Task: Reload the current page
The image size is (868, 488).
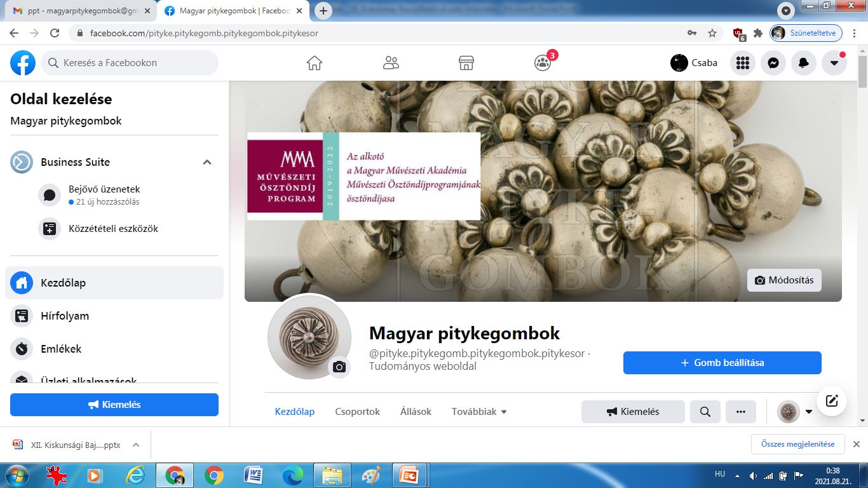Action: pos(55,33)
